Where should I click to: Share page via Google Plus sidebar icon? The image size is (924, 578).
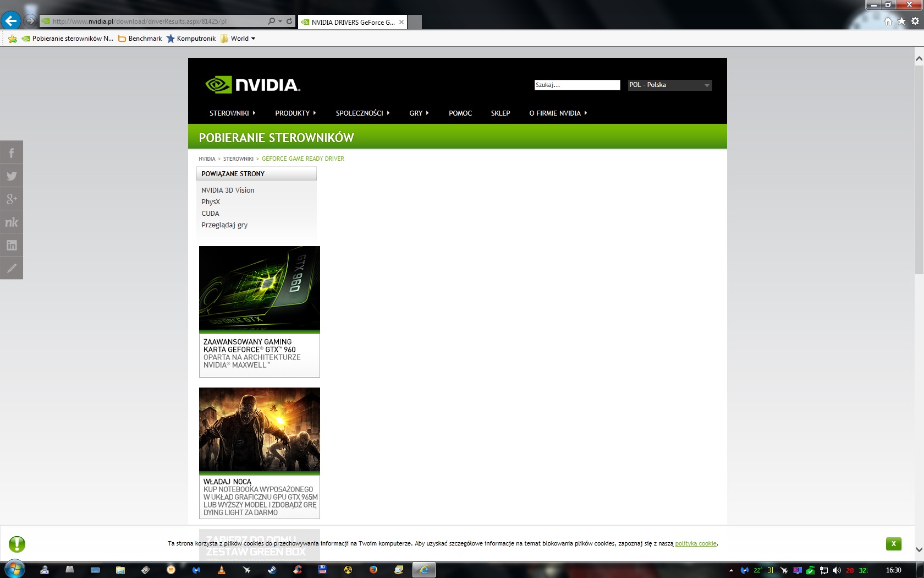point(12,199)
